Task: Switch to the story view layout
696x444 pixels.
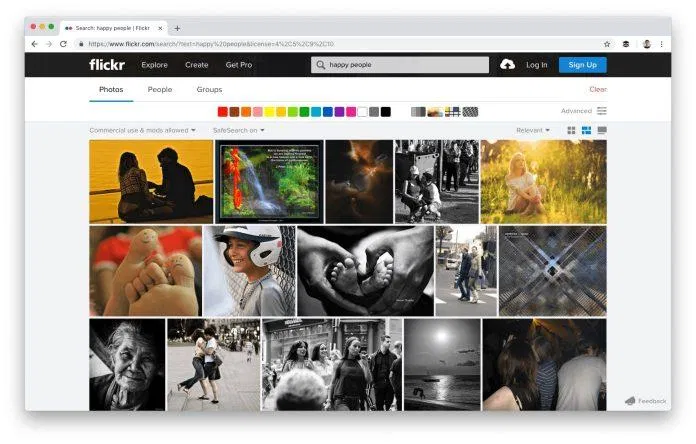Action: pyautogui.click(x=601, y=130)
